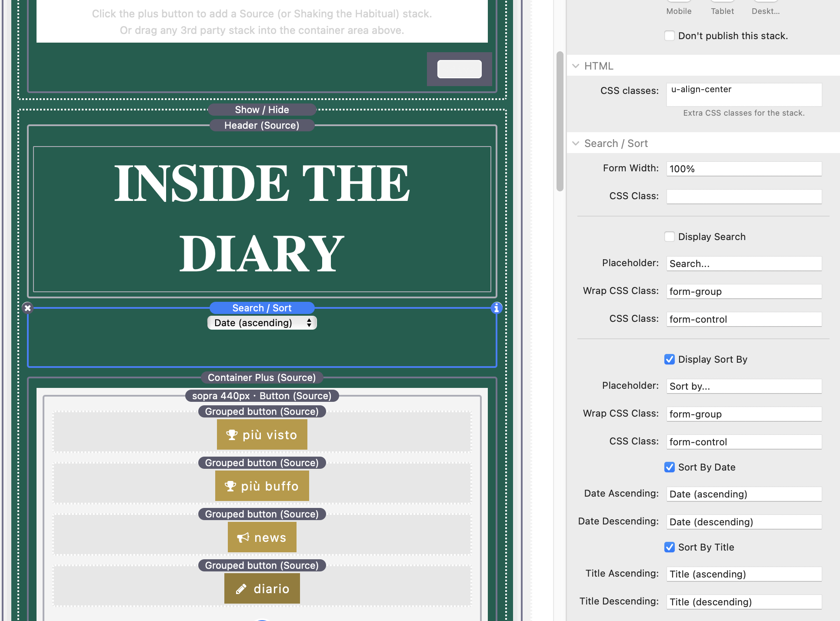
Task: Click the megaphone icon on the news button
Action: (x=243, y=538)
